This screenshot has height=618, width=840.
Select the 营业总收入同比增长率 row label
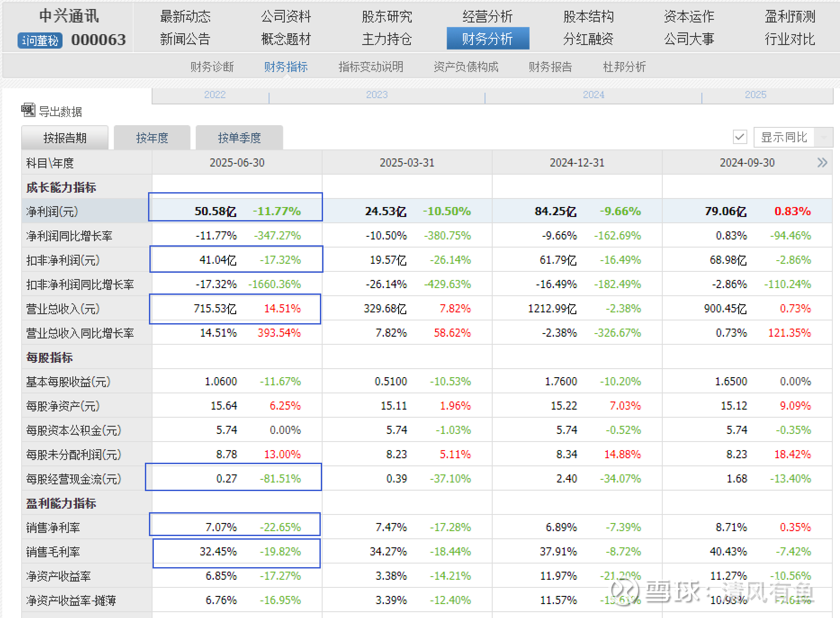click(x=80, y=333)
